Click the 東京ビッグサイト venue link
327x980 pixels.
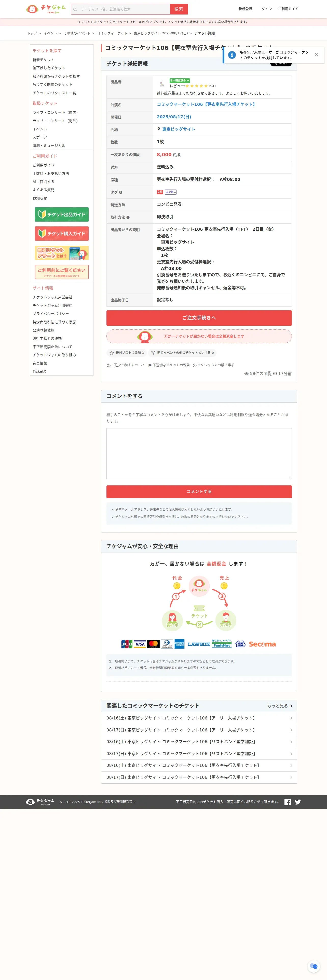179,129
